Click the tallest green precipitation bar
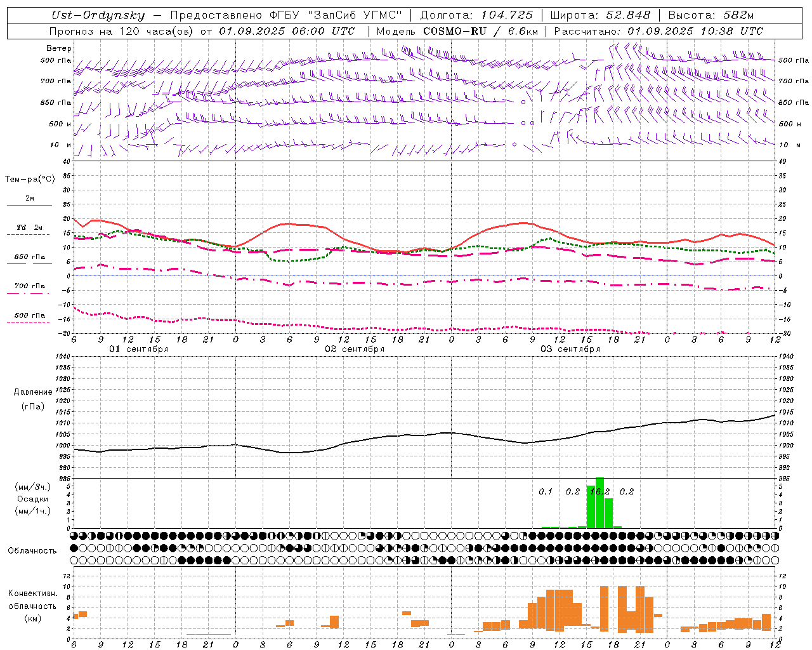The width and height of the screenshot is (812, 650). (599, 503)
